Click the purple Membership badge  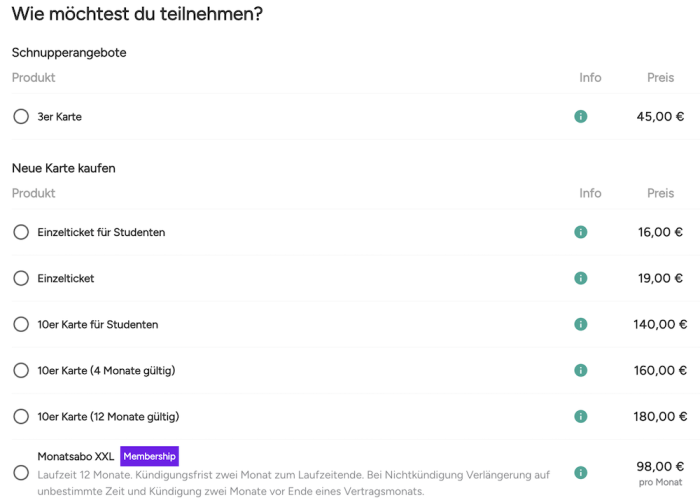click(149, 456)
